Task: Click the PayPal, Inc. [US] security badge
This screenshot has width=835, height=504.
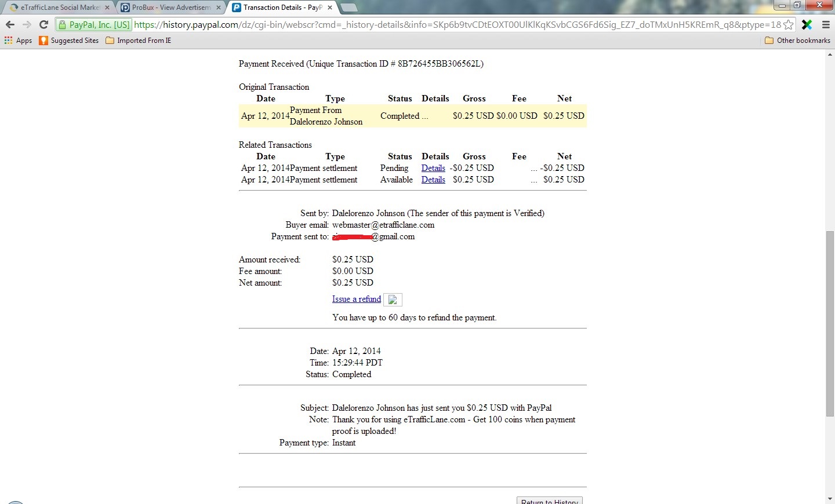Action: (95, 25)
